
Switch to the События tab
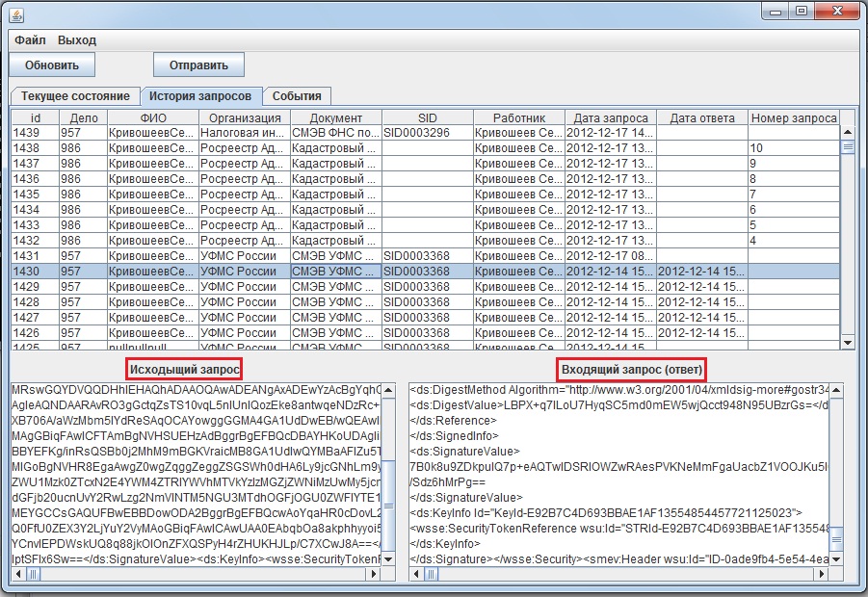297,96
